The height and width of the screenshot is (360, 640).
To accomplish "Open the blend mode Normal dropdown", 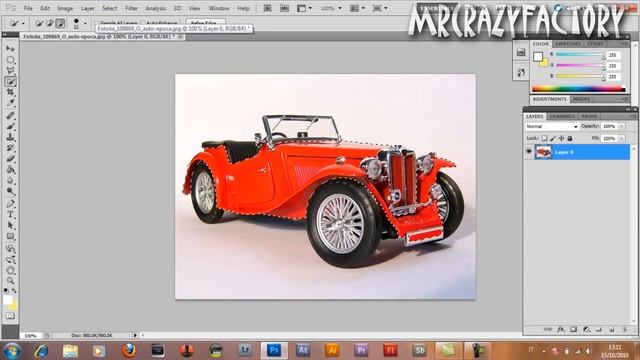I will pyautogui.click(x=552, y=127).
